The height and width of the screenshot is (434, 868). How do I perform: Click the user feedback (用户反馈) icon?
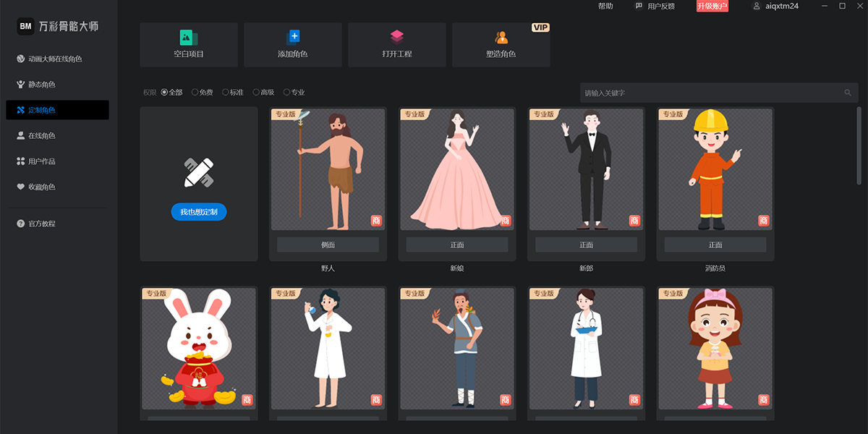tap(639, 6)
